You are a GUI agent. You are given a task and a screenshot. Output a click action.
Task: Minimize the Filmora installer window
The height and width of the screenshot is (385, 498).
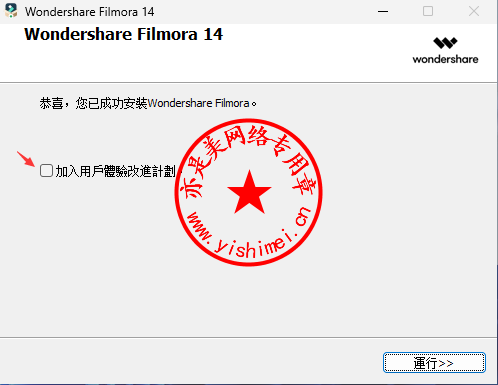pyautogui.click(x=383, y=11)
